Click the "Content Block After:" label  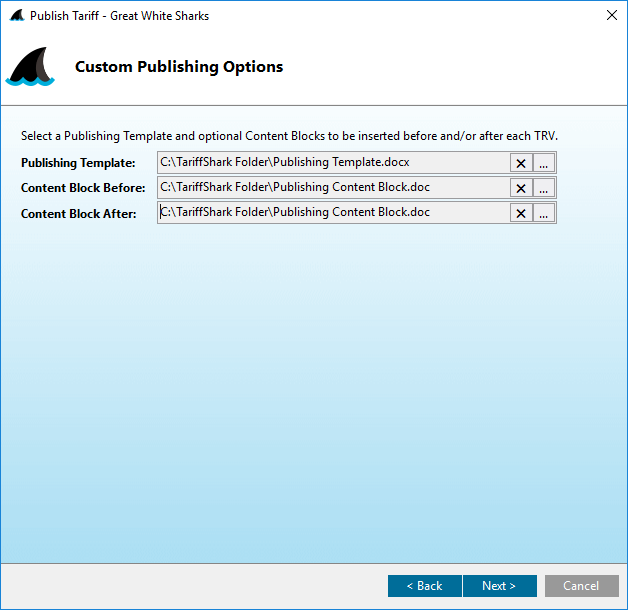(78, 213)
